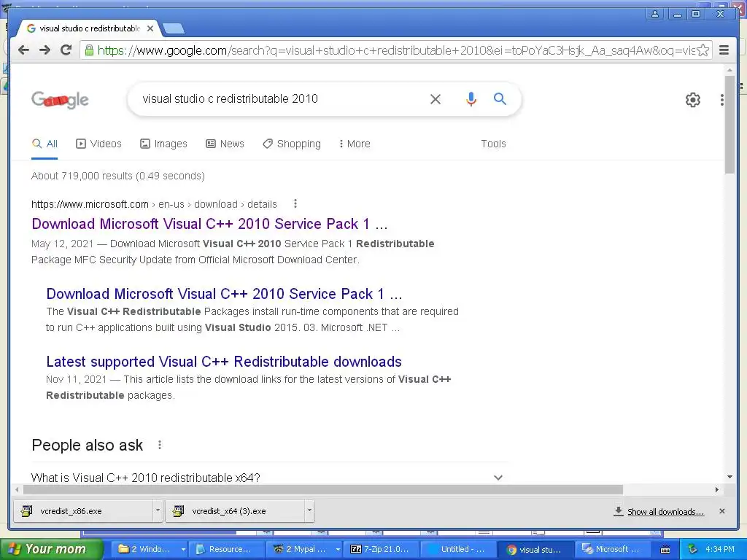Viewport: 747px width, 560px height.
Task: Expand the vcredist_x86.exe download options arrow
Action: point(158,510)
